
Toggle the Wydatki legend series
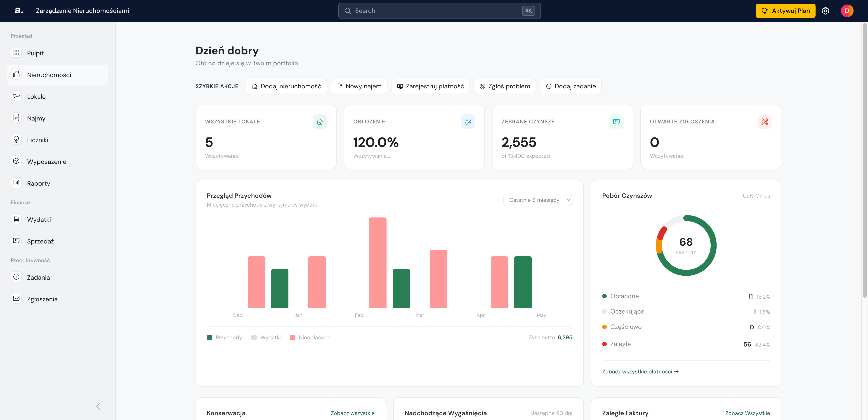pos(266,337)
